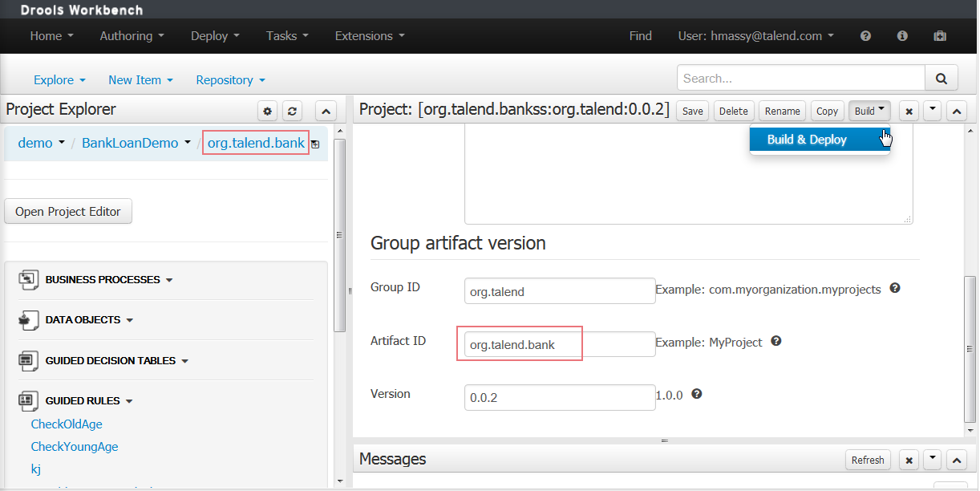Collapse the Project Explorer panel
This screenshot has height=491, width=980.
[x=326, y=111]
